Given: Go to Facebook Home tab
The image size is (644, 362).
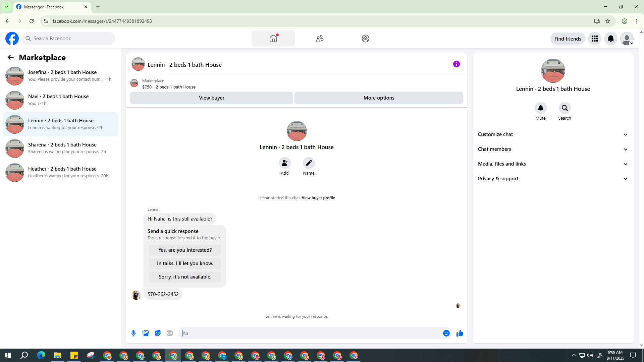Looking at the screenshot, I should 273,39.
